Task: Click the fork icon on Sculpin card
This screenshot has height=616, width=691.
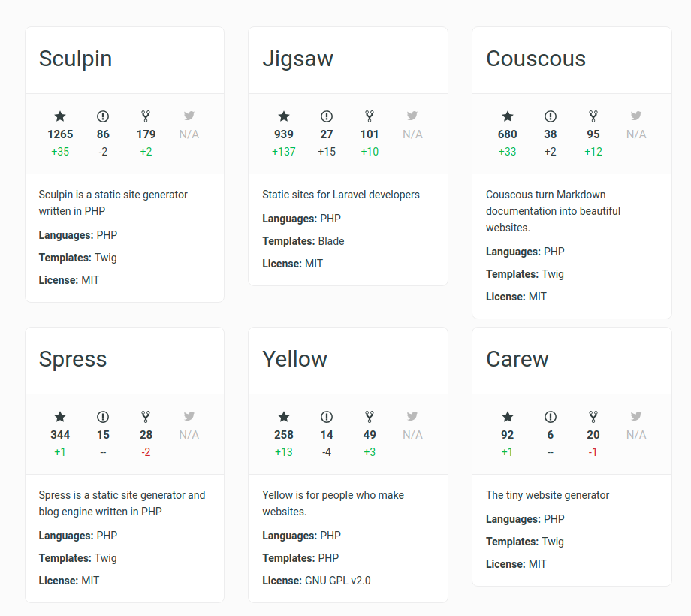Action: [146, 116]
